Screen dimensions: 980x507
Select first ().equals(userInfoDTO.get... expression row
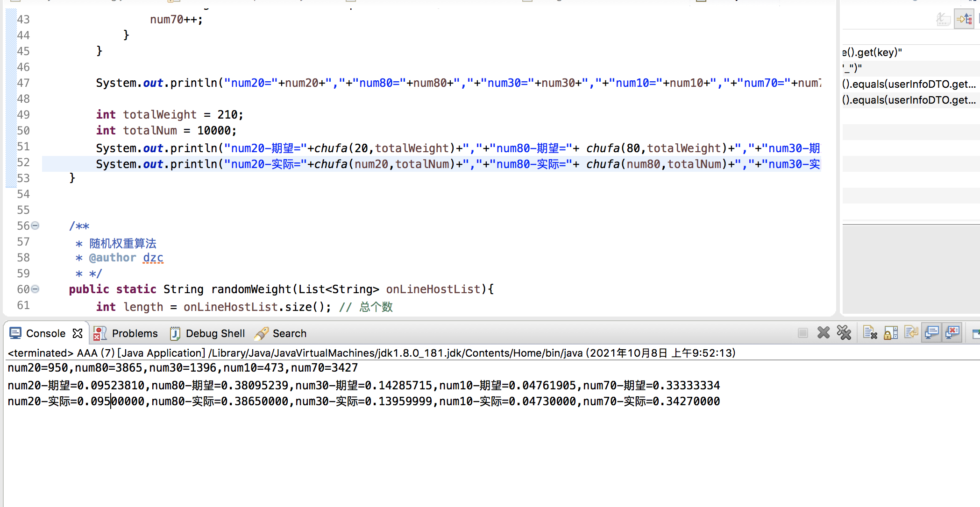point(909,84)
